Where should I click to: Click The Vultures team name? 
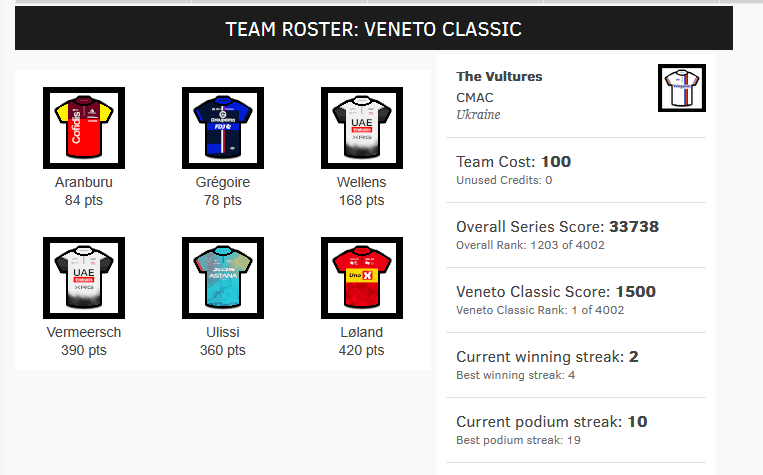point(499,77)
